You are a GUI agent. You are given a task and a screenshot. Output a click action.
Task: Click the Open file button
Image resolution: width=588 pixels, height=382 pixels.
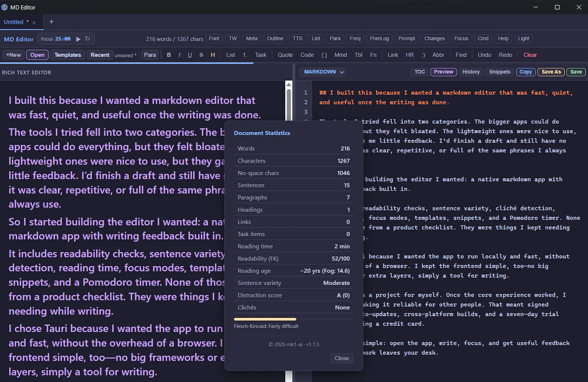coord(37,55)
